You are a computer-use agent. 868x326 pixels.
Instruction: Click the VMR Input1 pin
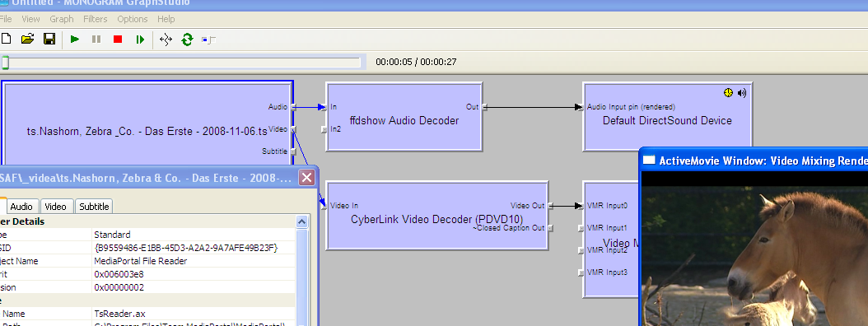[x=581, y=228]
